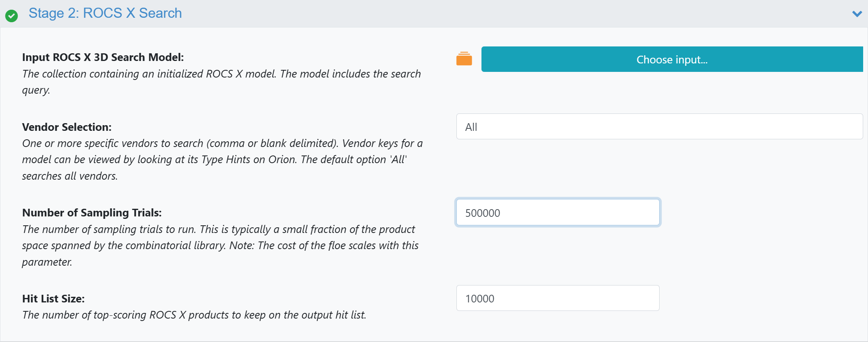Viewport: 868px width, 342px height.
Task: Click the Input ROCS X 3D Search Model label
Action: click(x=103, y=57)
